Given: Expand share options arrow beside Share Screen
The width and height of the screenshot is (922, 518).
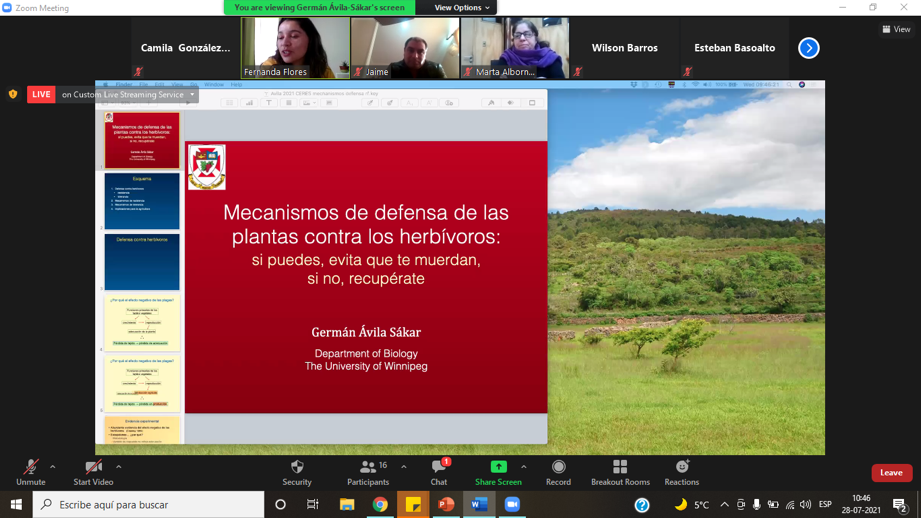Looking at the screenshot, I should click(523, 467).
